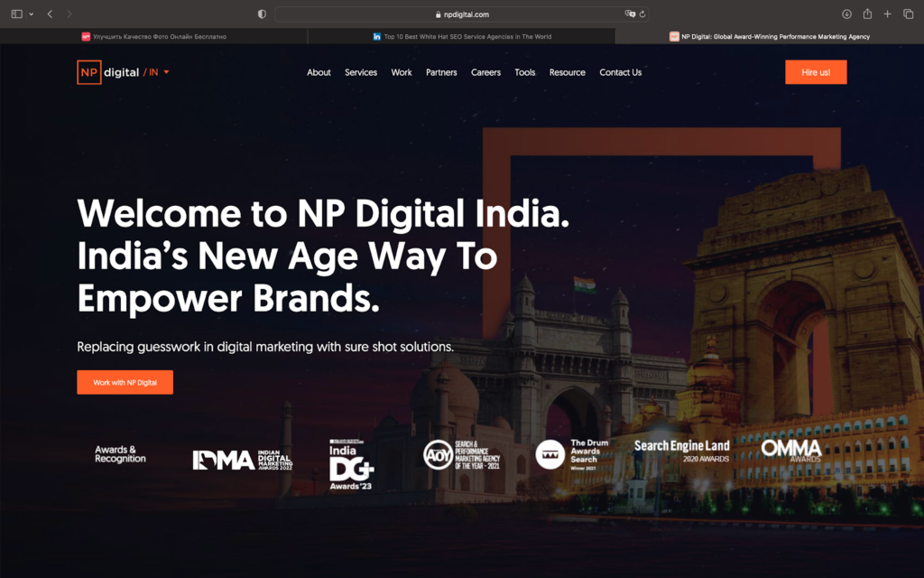Click the India DG+ Awards '23 logo

[x=351, y=464]
